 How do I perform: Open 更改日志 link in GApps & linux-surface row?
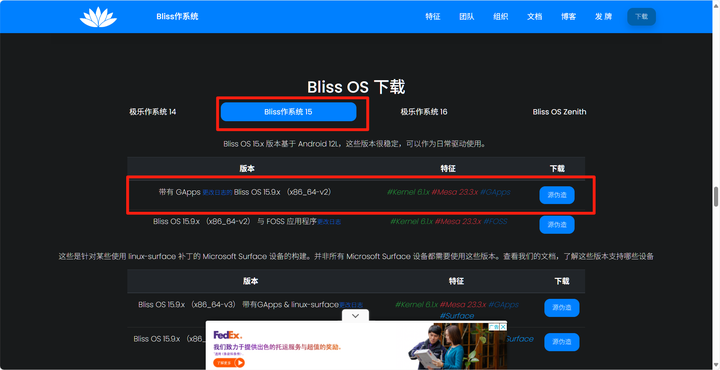[x=351, y=305]
